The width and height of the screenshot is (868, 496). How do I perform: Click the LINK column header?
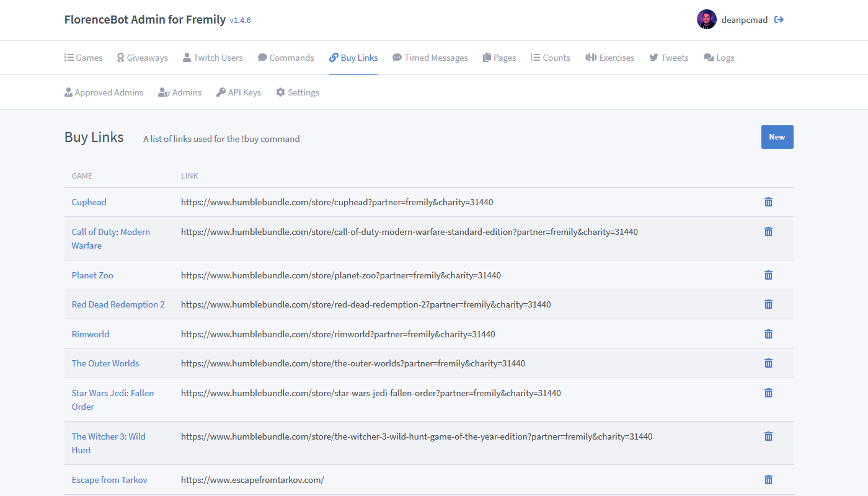pyautogui.click(x=190, y=176)
